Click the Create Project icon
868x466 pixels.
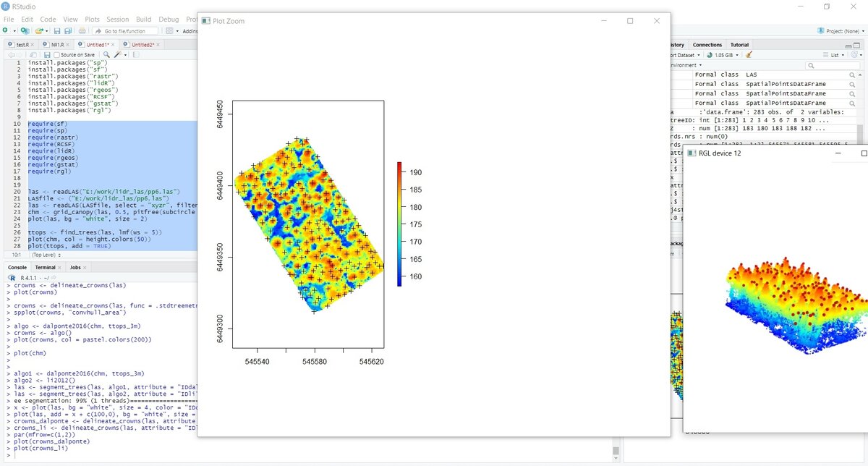(25, 31)
